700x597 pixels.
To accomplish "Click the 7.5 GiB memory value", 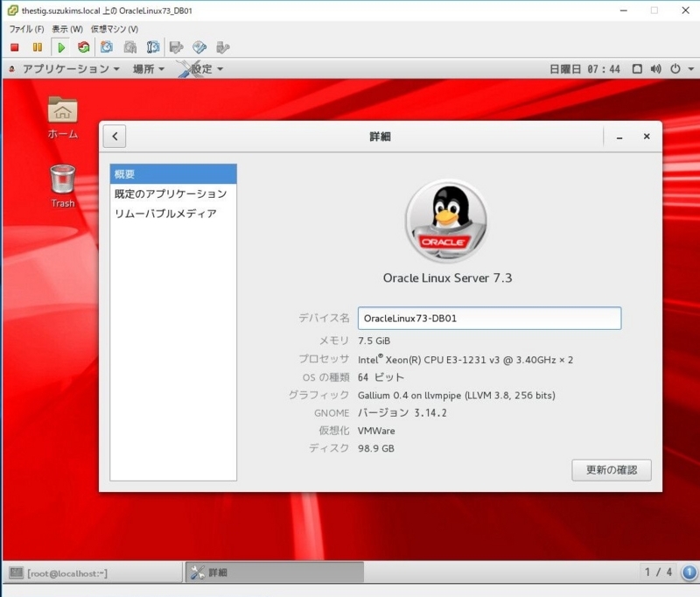I will [x=374, y=341].
